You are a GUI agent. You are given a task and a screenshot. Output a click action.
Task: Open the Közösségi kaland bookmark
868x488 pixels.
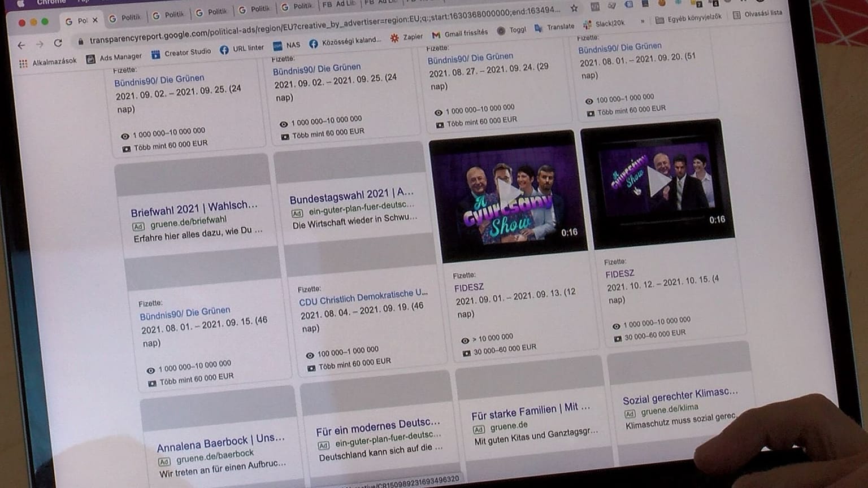[x=345, y=42]
